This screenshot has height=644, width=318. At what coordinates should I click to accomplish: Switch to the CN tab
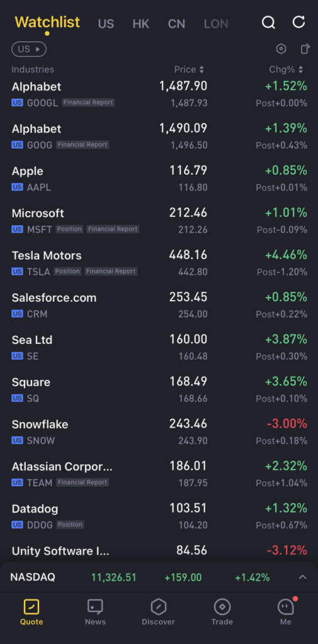(176, 25)
